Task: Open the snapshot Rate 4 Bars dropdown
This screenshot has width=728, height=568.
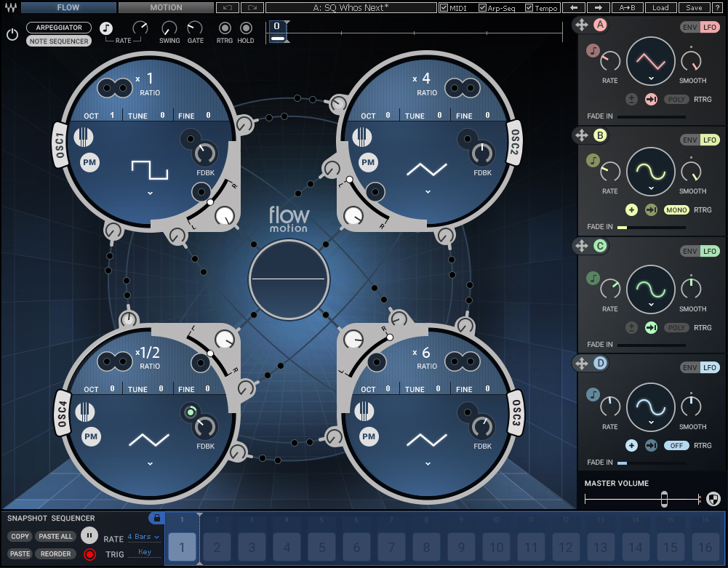Action: pyautogui.click(x=143, y=537)
